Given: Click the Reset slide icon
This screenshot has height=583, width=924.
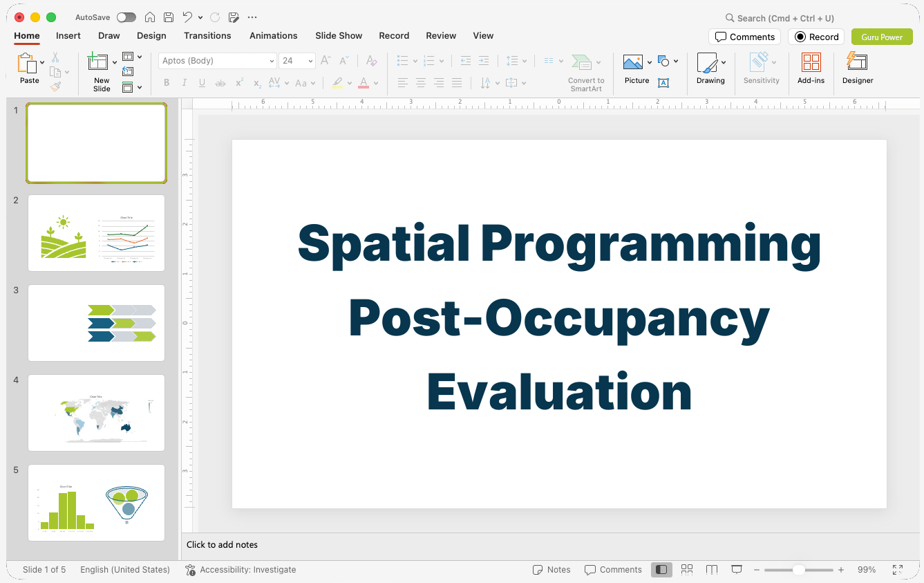Looking at the screenshot, I should pos(128,72).
